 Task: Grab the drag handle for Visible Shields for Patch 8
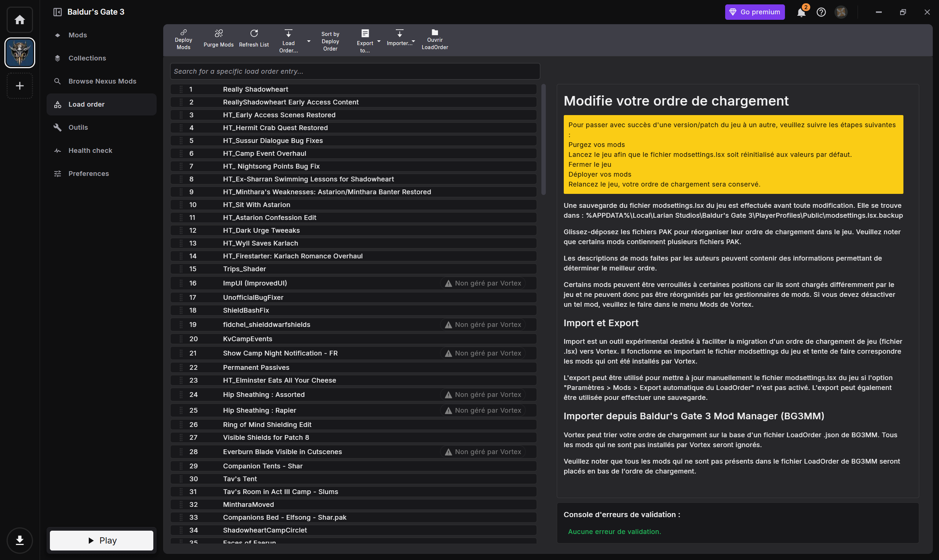[x=181, y=438]
